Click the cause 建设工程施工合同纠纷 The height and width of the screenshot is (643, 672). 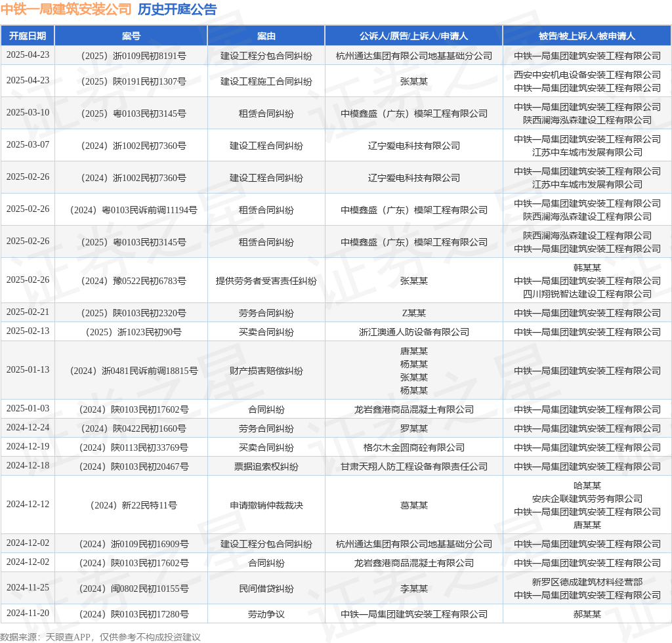tap(266, 81)
